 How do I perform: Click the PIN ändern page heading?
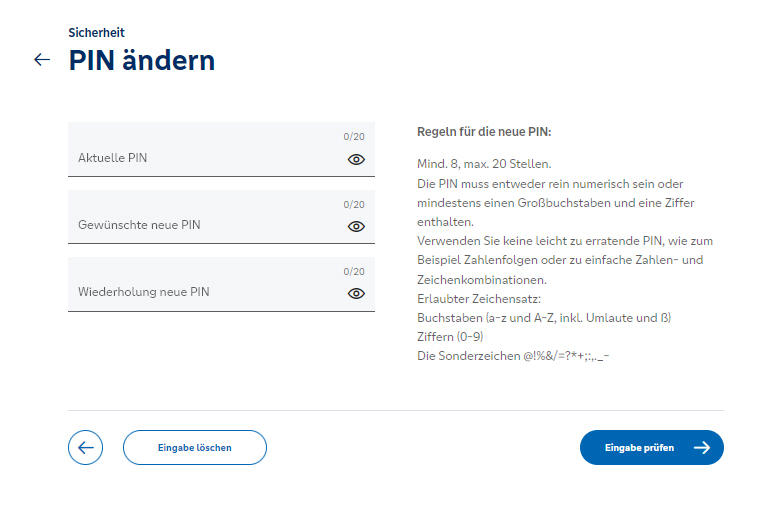[x=141, y=61]
